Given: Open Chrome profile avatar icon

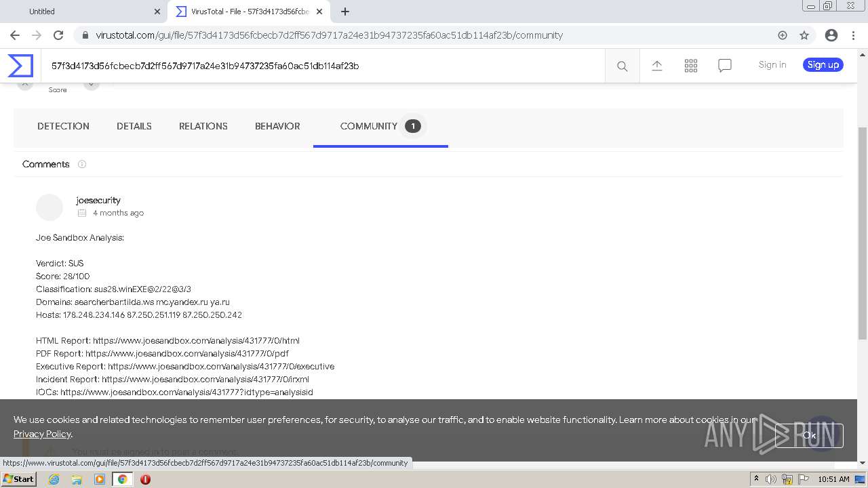Looking at the screenshot, I should coord(831,35).
